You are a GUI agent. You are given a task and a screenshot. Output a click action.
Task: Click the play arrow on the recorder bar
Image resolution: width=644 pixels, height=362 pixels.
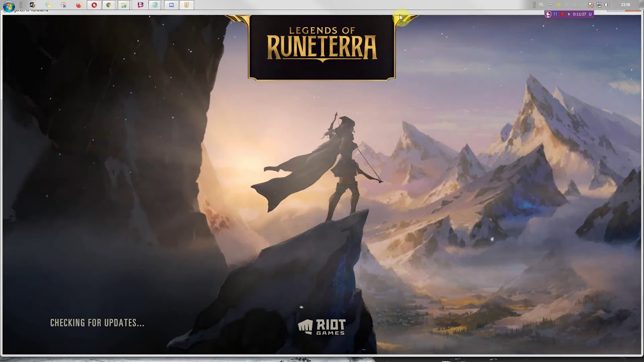569,14
